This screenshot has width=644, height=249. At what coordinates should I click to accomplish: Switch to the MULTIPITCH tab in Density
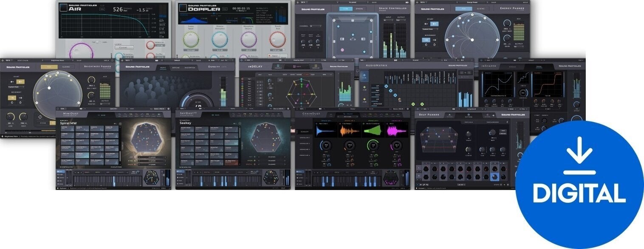click(x=190, y=67)
